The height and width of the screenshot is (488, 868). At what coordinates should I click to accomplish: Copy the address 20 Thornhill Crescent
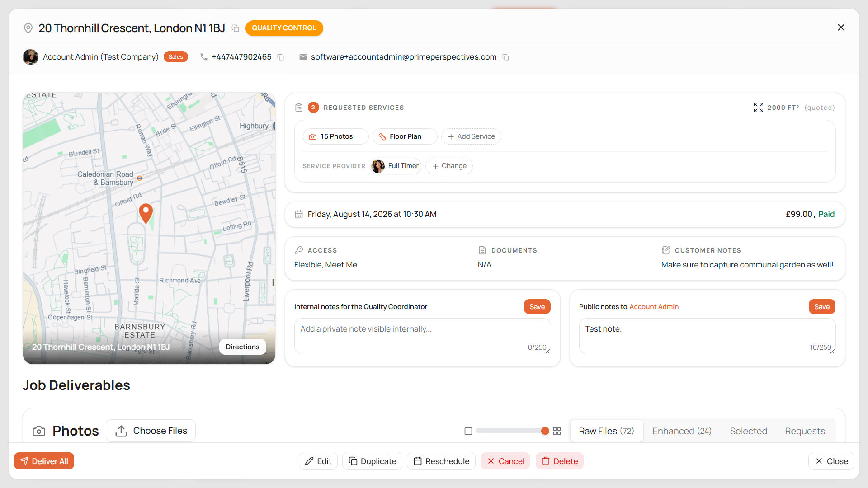tap(235, 28)
